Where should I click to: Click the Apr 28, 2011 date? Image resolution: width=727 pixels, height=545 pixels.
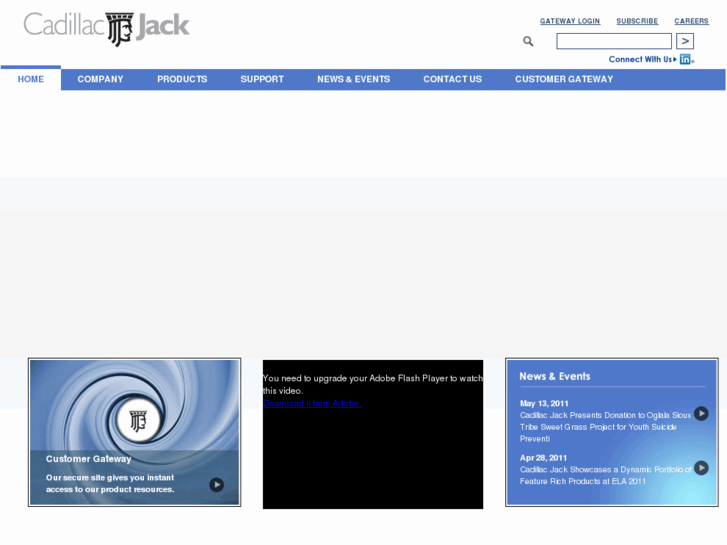tap(543, 458)
